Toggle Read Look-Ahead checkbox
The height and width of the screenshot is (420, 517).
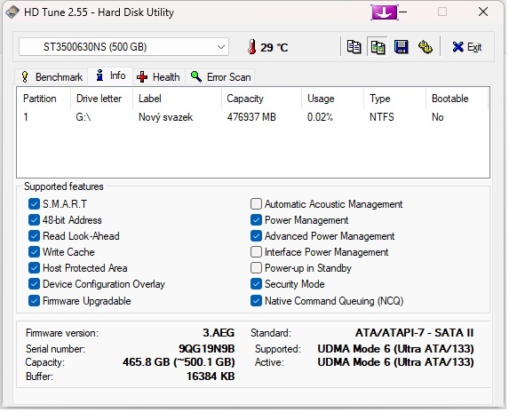pyautogui.click(x=34, y=236)
